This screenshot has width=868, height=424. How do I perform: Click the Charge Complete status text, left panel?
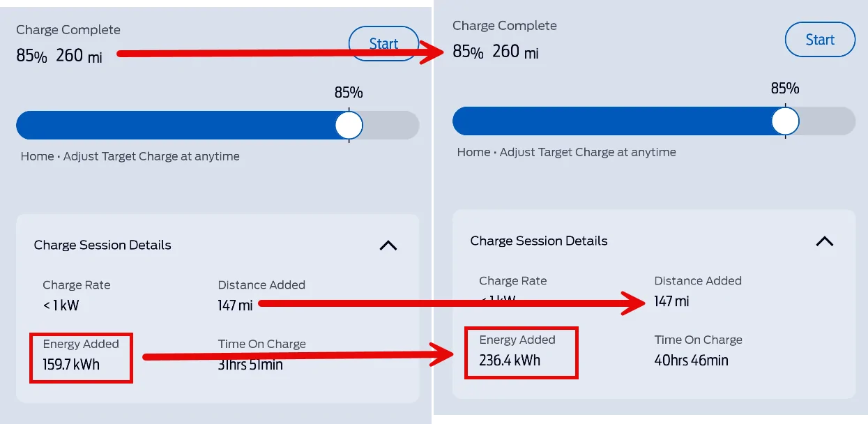[68, 30]
